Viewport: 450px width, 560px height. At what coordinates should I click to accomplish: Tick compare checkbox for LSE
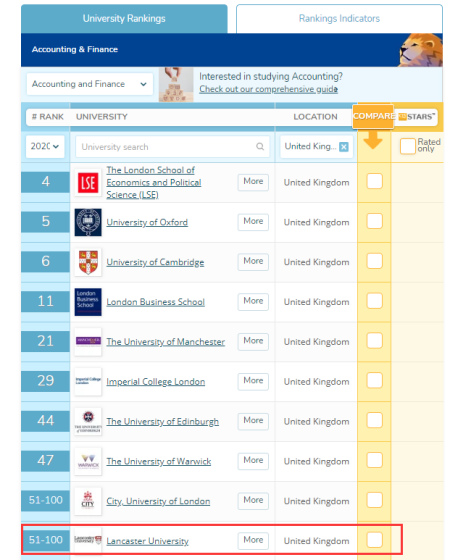click(x=374, y=181)
